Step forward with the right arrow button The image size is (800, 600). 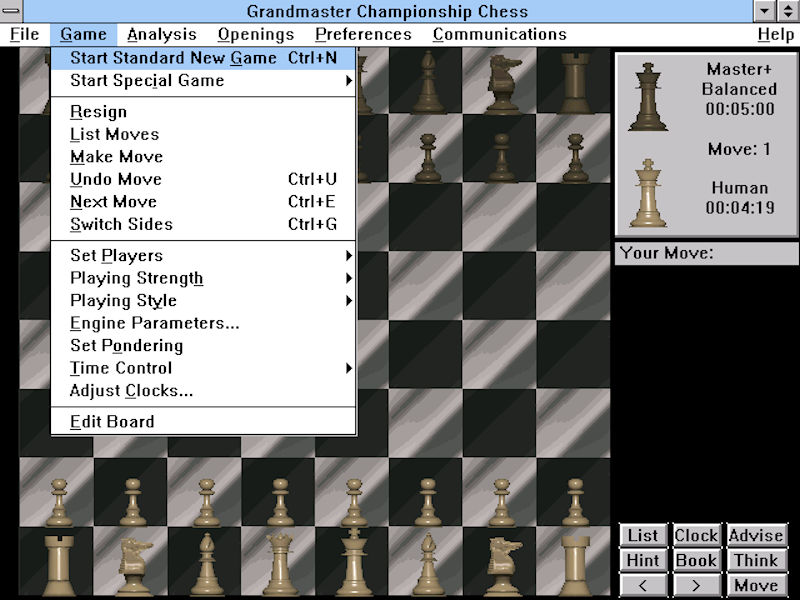pyautogui.click(x=696, y=585)
